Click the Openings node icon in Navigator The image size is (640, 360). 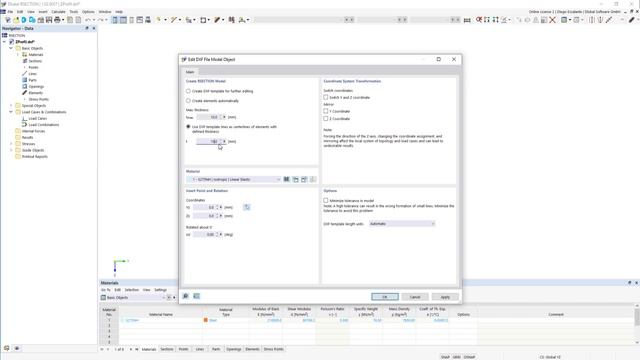coord(24,87)
